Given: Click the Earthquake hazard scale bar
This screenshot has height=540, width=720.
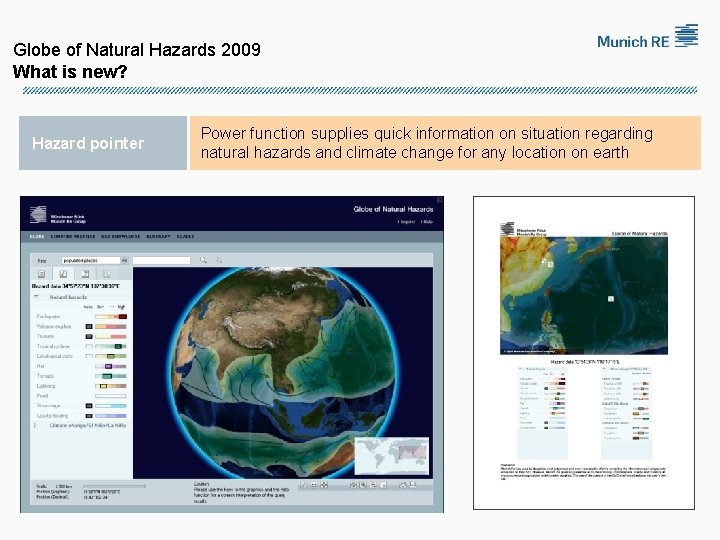Looking at the screenshot, I should (x=111, y=317).
